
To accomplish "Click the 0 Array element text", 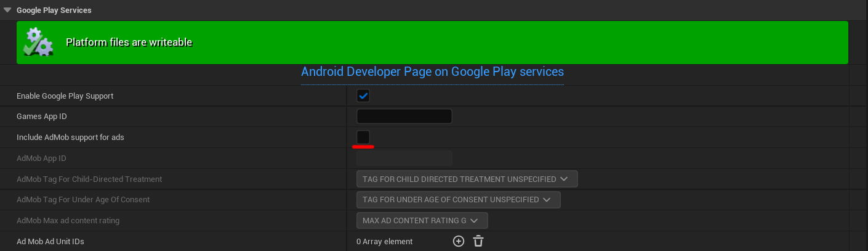I will click(384, 242).
